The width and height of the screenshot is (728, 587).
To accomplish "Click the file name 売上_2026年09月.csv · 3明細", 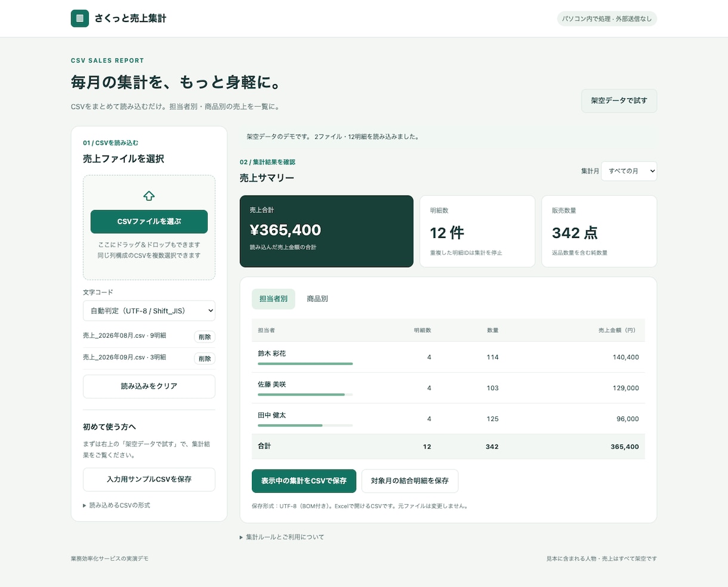I will [x=125, y=357].
